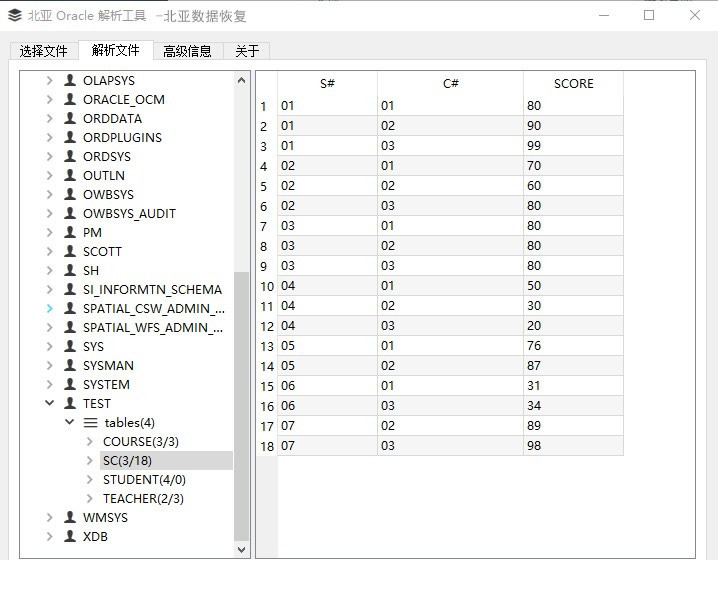Click the user icon beside ORDDATA

click(x=70, y=118)
